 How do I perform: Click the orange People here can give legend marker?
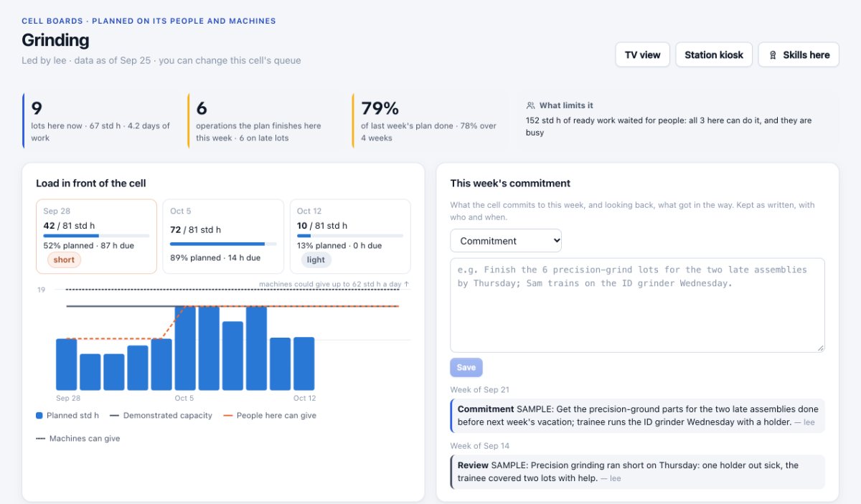coord(227,415)
